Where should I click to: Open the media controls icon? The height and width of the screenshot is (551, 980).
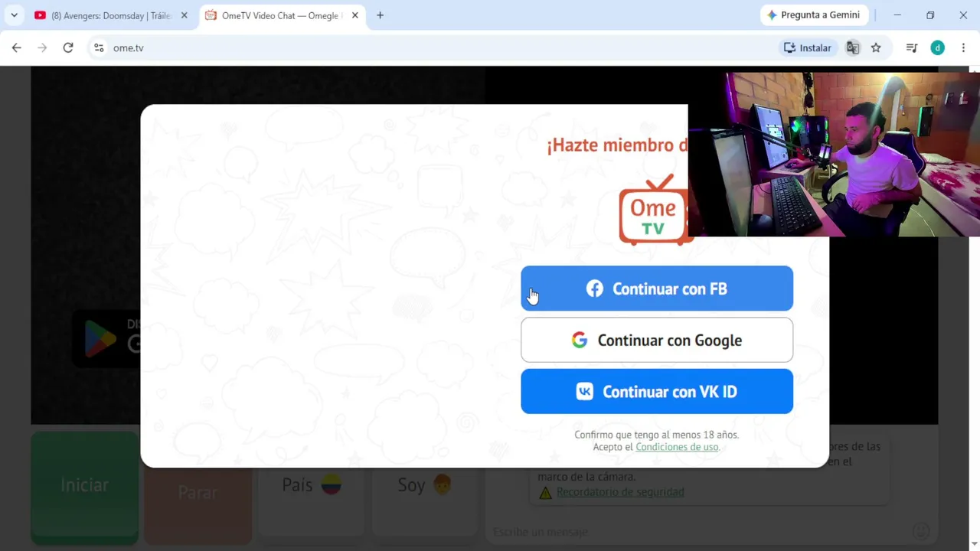click(911, 47)
